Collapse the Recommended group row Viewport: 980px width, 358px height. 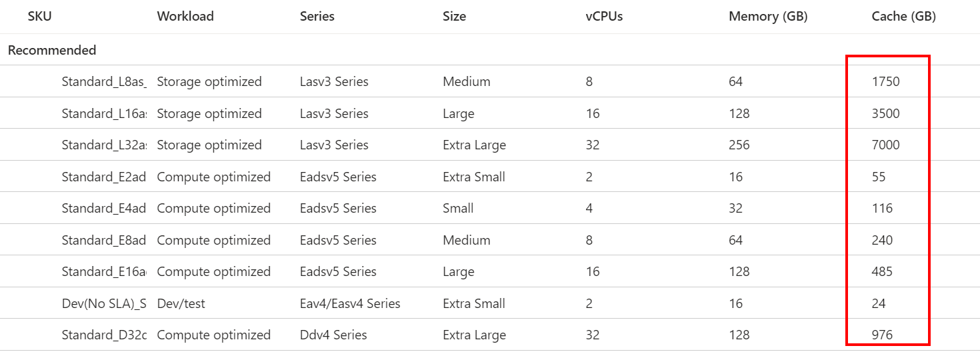(52, 50)
